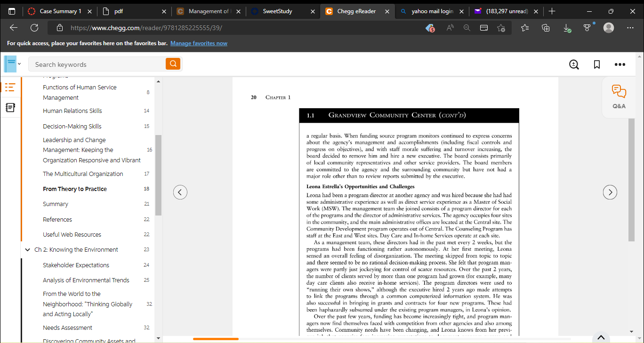Image resolution: width=644 pixels, height=343 pixels.
Task: Click the page vertical scrollbar thumb
Action: click(x=631, y=180)
